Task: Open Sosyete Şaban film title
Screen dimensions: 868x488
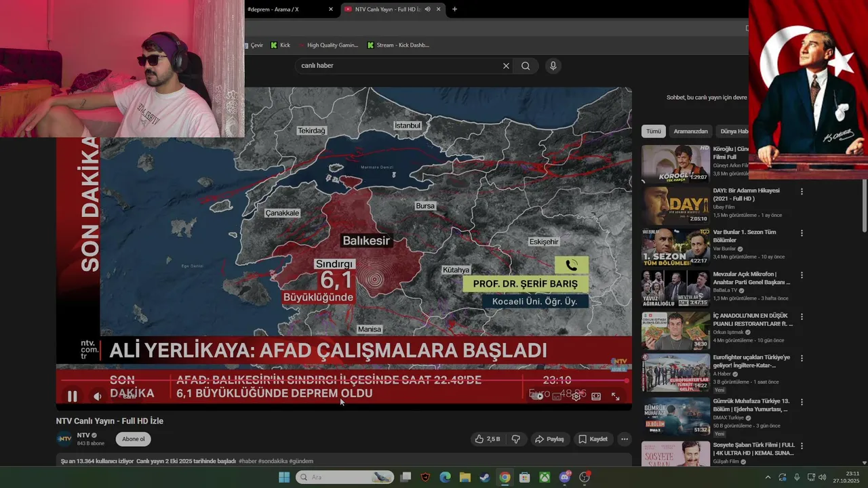Action: [753, 449]
